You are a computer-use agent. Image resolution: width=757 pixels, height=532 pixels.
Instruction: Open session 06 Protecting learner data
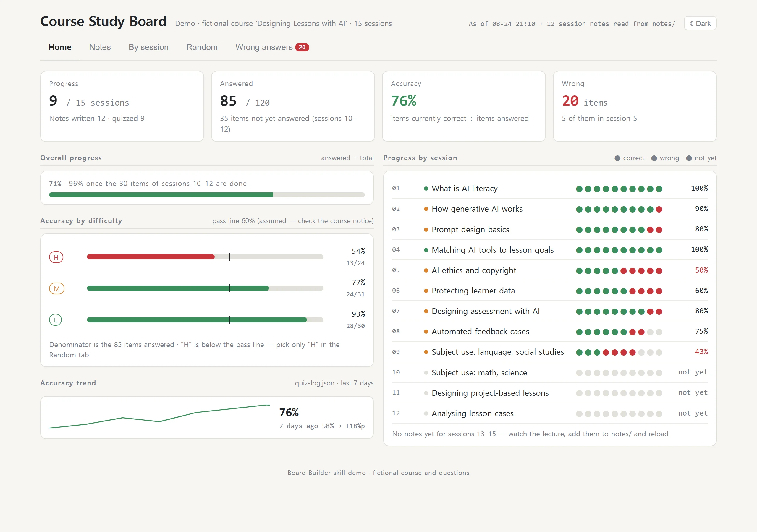coord(550,291)
